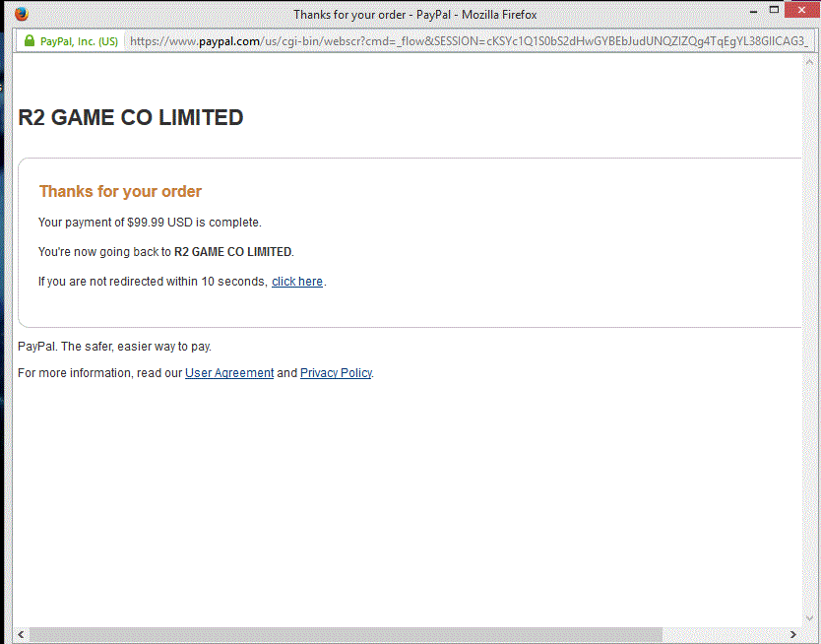
Task: Click the Firefox logo in the title bar
Action: [x=22, y=14]
